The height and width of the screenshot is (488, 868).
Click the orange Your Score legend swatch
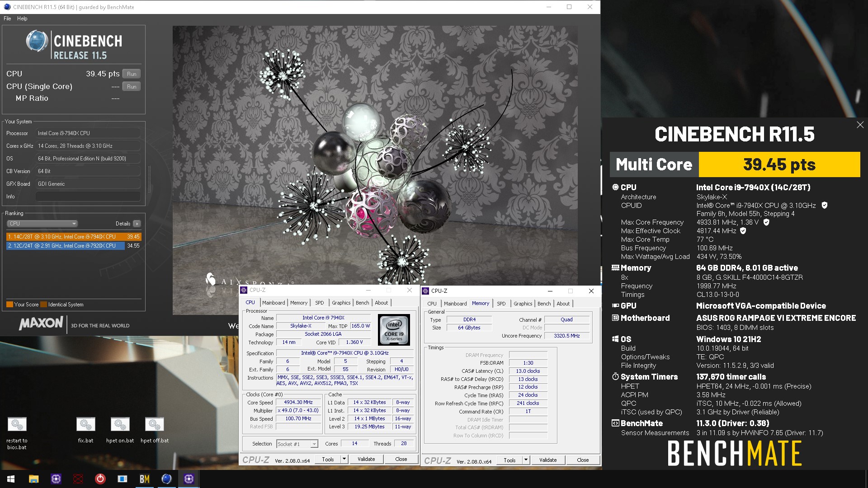point(9,305)
